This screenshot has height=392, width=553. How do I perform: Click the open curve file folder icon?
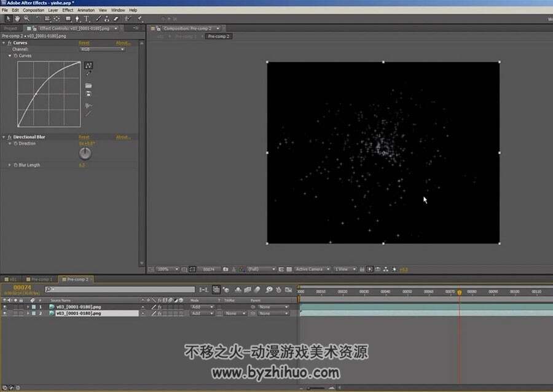click(88, 85)
